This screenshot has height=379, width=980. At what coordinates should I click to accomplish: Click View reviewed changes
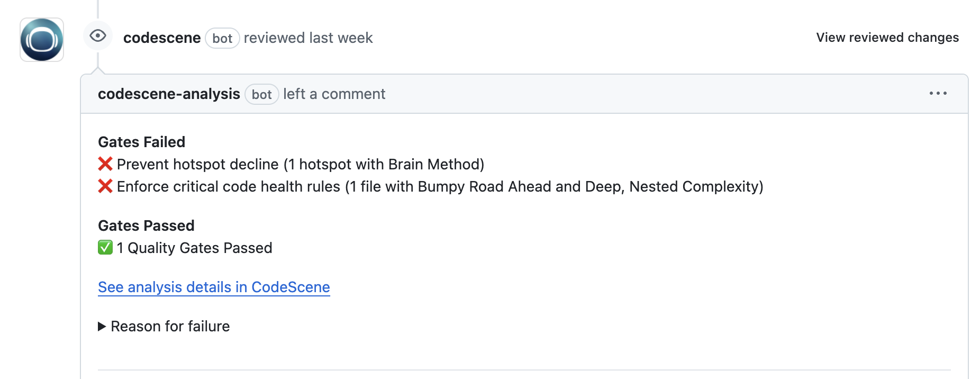coord(887,38)
